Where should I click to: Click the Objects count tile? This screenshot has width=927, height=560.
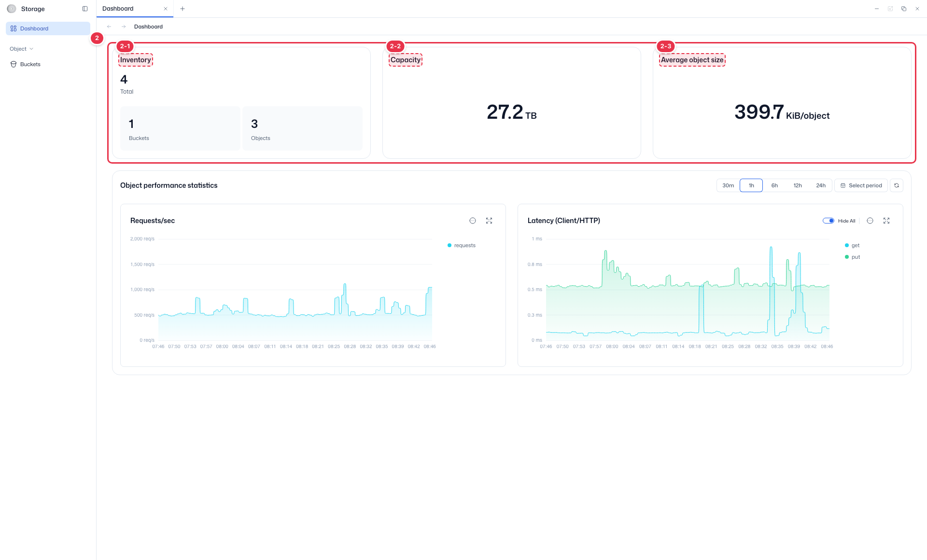pyautogui.click(x=302, y=128)
